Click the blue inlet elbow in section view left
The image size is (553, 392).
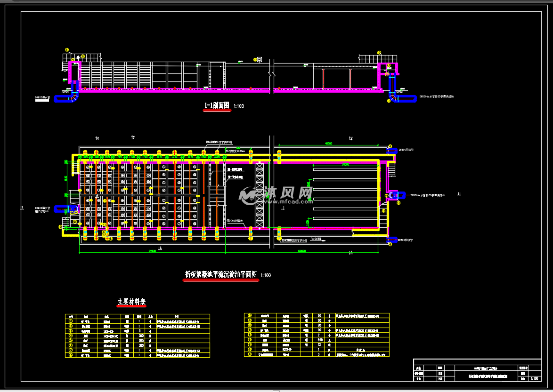click(x=65, y=98)
